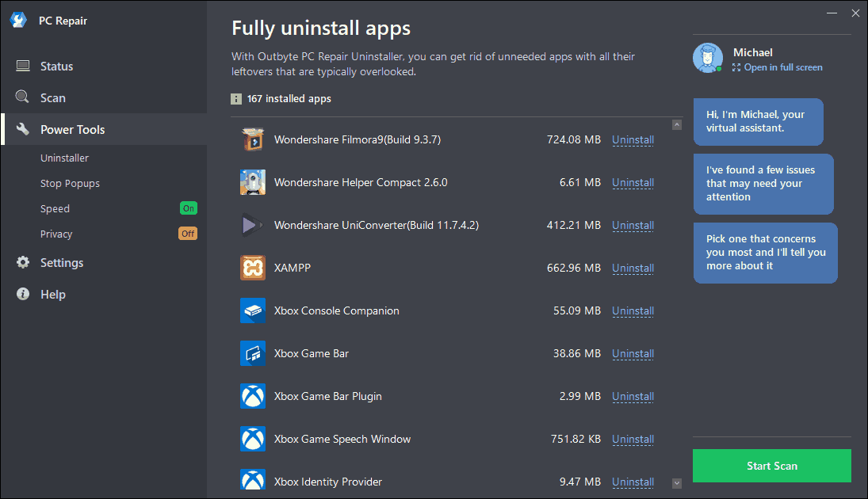Open Settings via the gear icon
The image size is (868, 499).
tap(23, 262)
